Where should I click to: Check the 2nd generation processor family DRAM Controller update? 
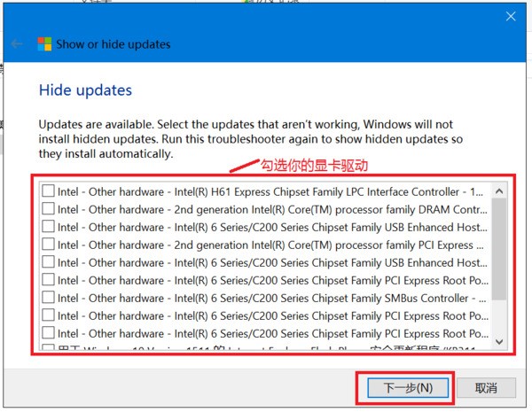pyautogui.click(x=48, y=208)
